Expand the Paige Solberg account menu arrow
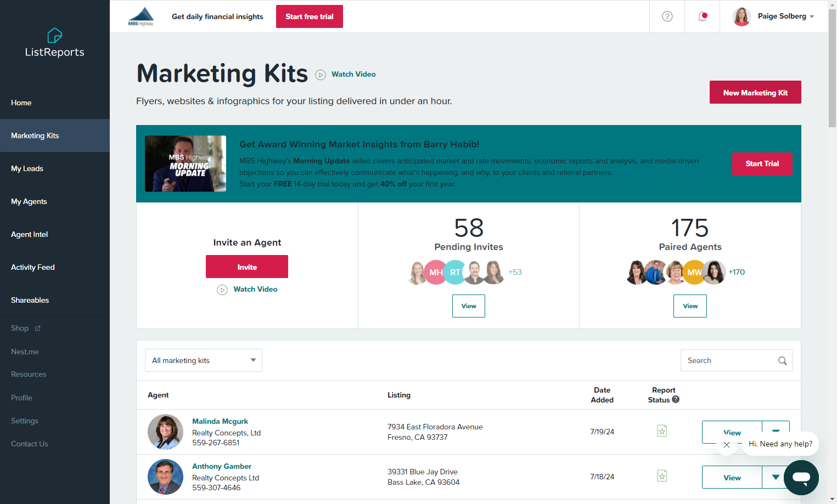 coord(812,16)
